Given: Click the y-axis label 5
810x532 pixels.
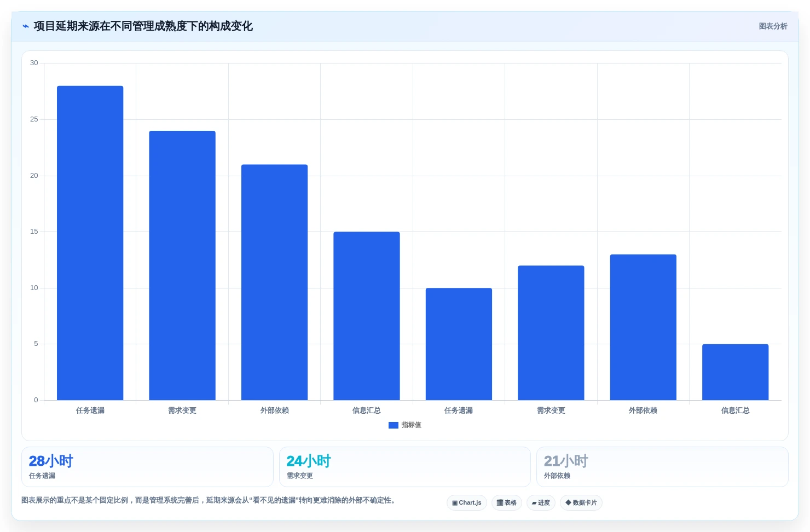Looking at the screenshot, I should [36, 344].
